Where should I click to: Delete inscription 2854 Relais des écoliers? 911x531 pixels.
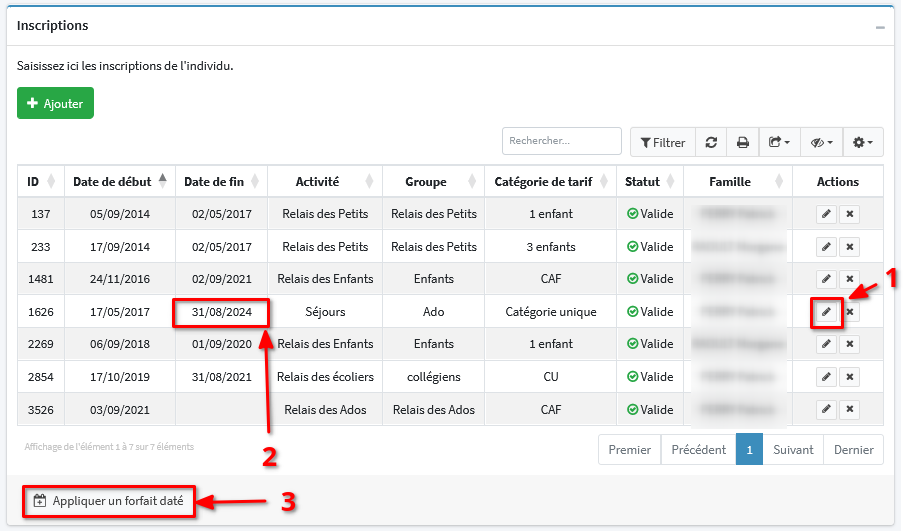[x=849, y=377]
